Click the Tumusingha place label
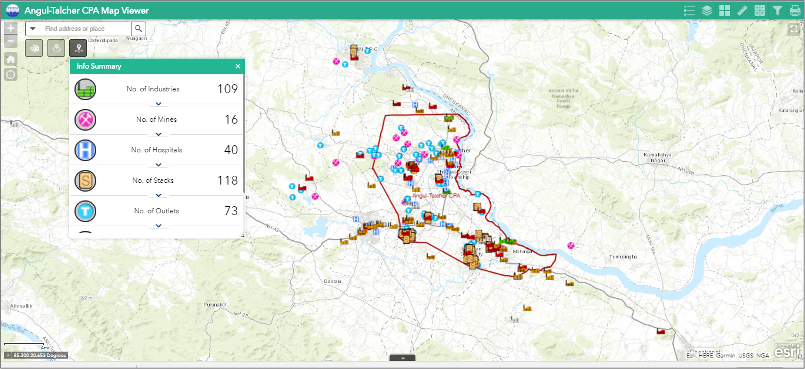This screenshot has height=369, width=805. pyautogui.click(x=623, y=256)
